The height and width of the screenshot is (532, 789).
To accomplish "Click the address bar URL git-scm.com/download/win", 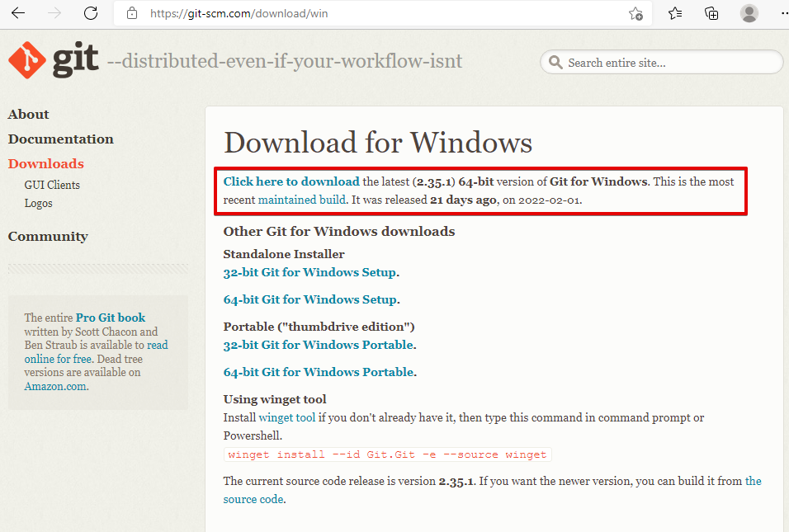I will coord(239,13).
